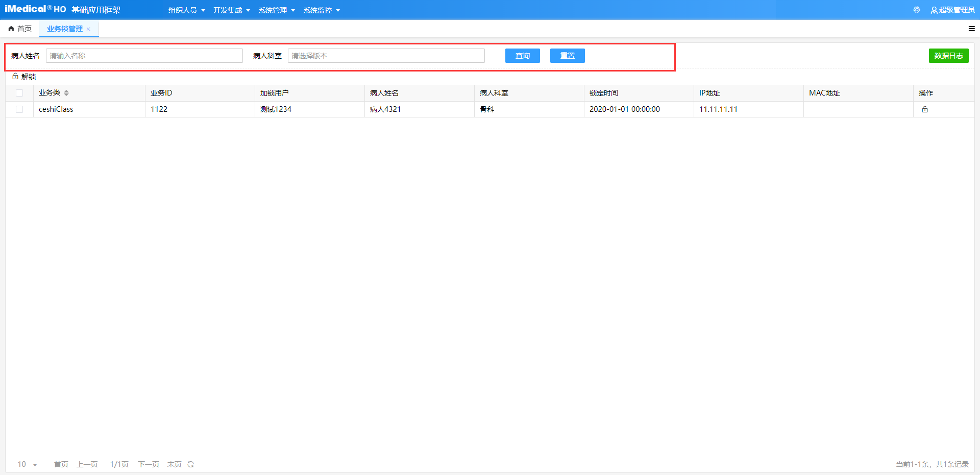Open the 病人科室 select box

tap(386, 56)
